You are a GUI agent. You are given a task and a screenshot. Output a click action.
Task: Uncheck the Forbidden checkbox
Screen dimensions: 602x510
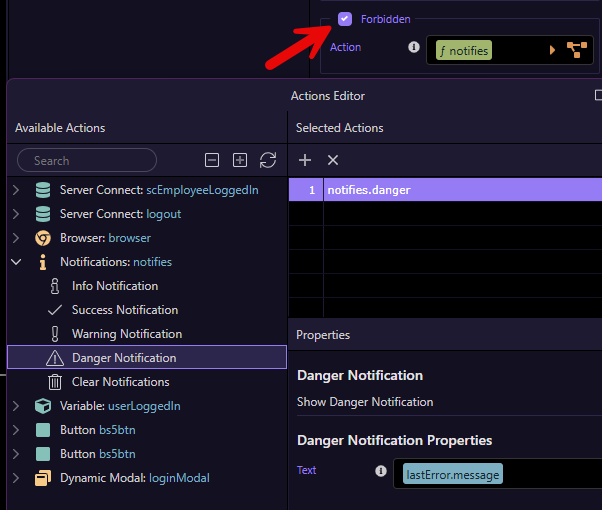point(345,19)
